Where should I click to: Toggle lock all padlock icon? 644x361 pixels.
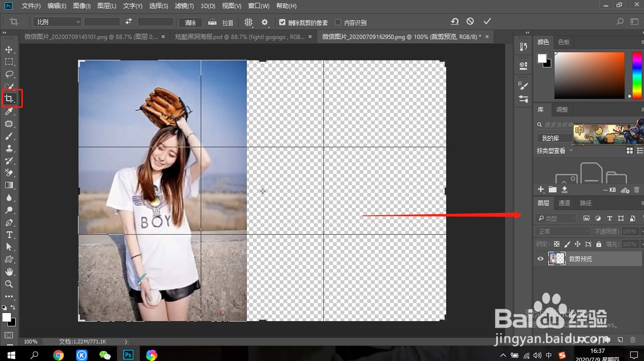pyautogui.click(x=598, y=244)
